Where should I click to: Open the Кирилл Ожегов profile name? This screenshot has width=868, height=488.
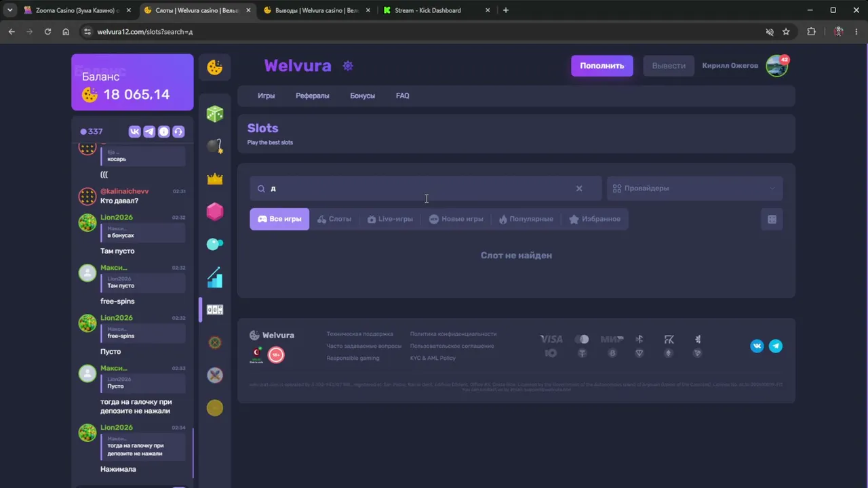(730, 66)
